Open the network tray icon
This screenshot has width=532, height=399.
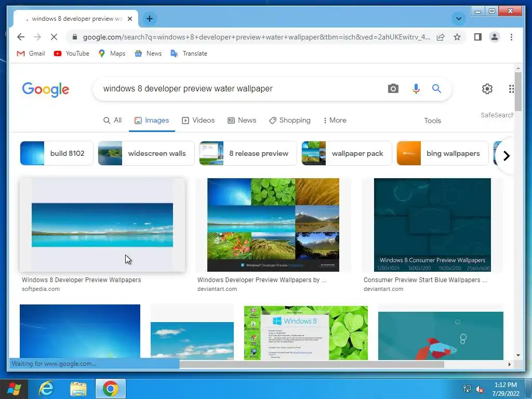[467, 389]
